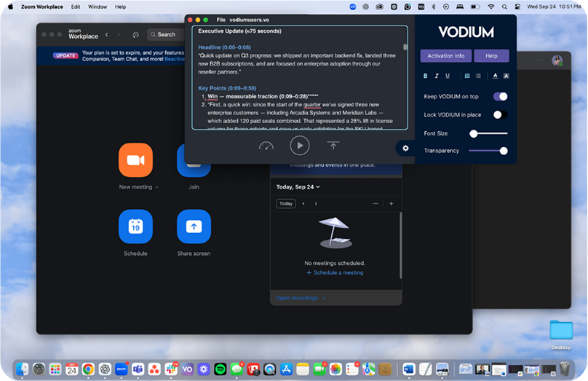Open Google Chrome from the Dock
The height and width of the screenshot is (381, 588).
pyautogui.click(x=88, y=369)
